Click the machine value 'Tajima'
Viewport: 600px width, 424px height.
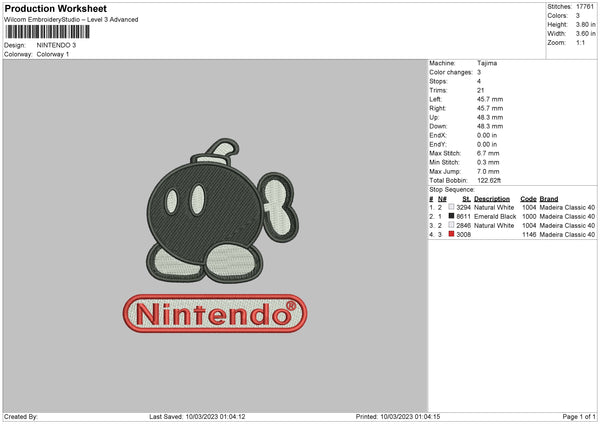pyautogui.click(x=487, y=63)
